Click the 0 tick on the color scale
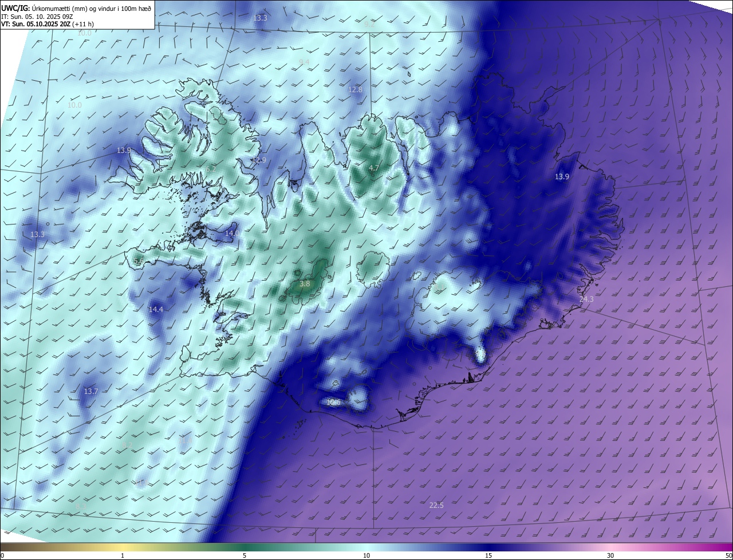 pyautogui.click(x=2, y=555)
